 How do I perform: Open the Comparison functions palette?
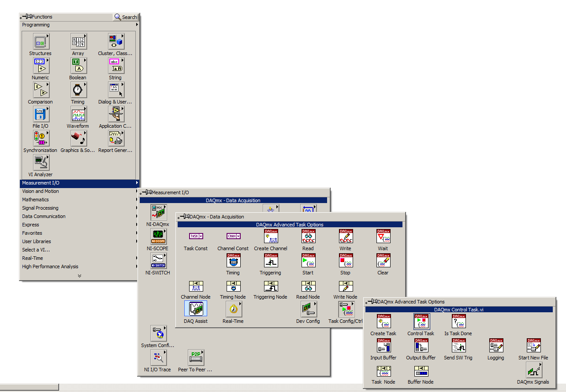coord(41,90)
